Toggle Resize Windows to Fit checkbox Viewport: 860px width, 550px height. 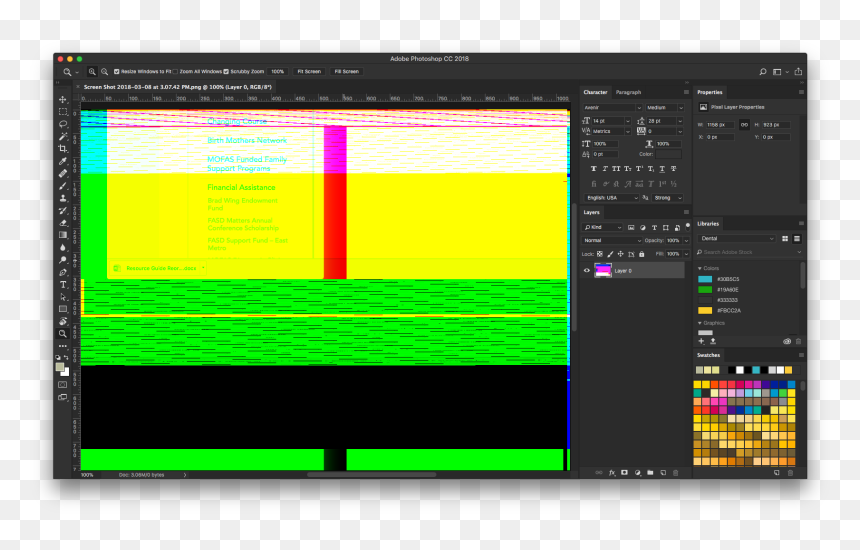[116, 72]
